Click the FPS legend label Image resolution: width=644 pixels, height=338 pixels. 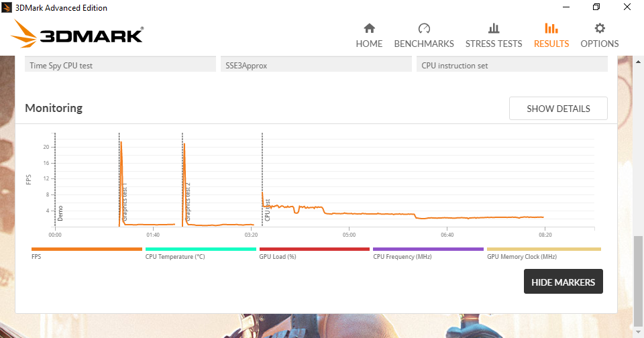tap(36, 257)
